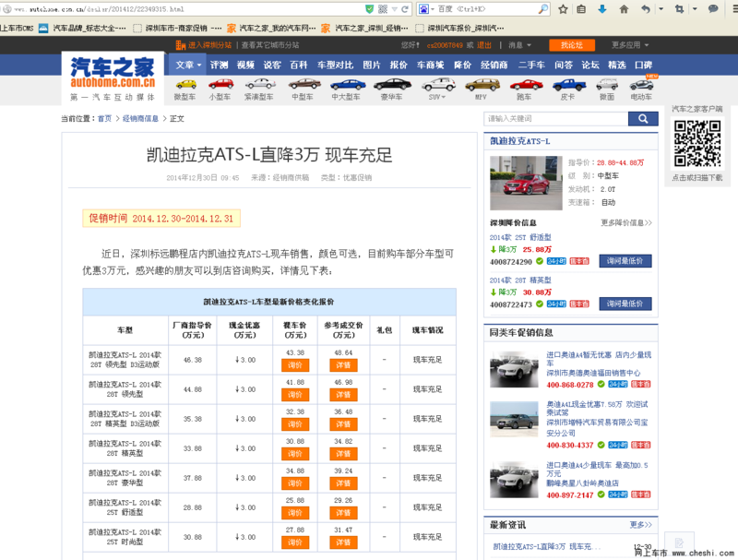Click the screenshot crop tool icon

click(x=679, y=9)
